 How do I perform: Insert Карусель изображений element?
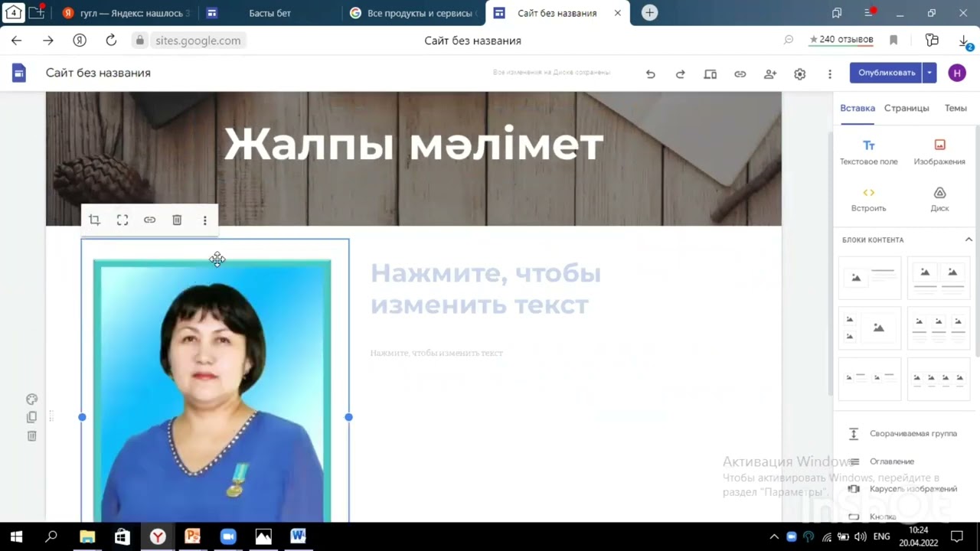(x=903, y=489)
